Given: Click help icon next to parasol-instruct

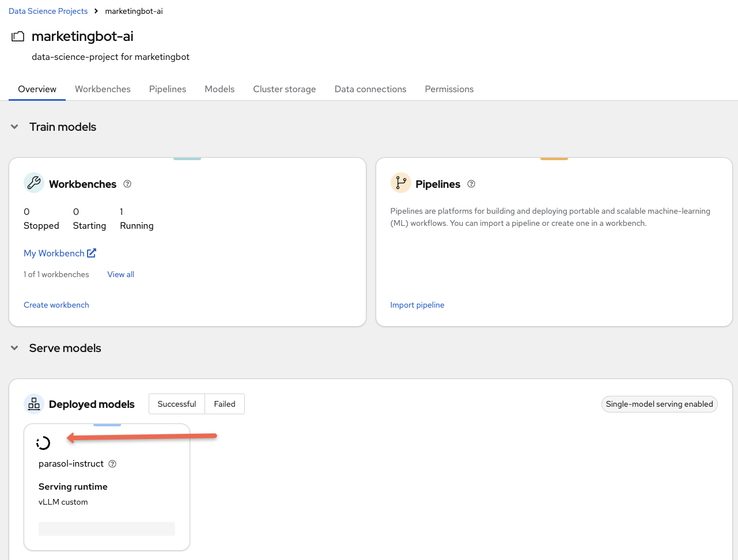Looking at the screenshot, I should [x=112, y=464].
